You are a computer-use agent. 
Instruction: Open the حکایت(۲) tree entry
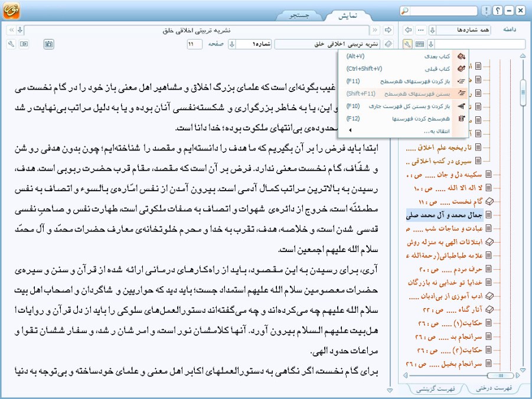(x=451, y=350)
